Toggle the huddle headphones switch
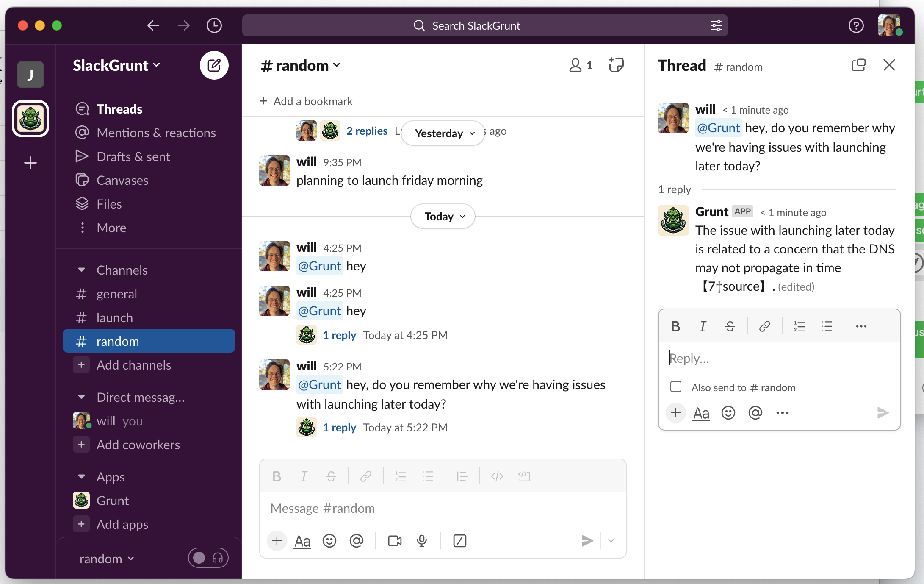 pyautogui.click(x=208, y=558)
